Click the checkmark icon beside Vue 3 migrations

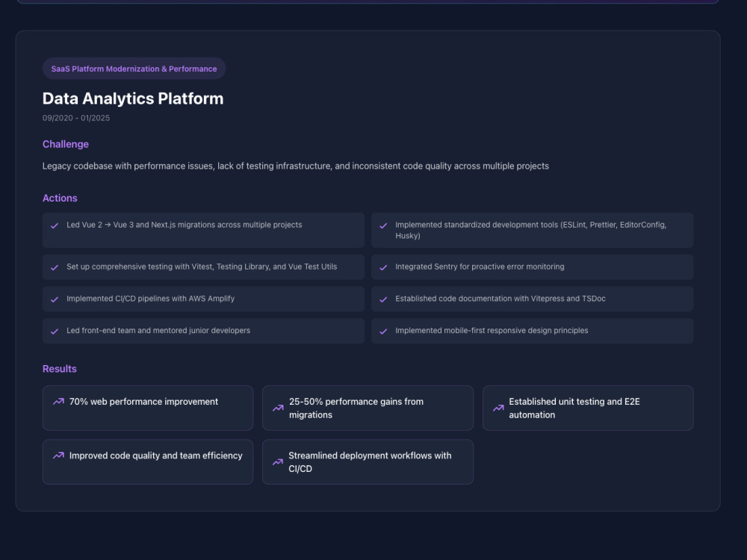[55, 225]
